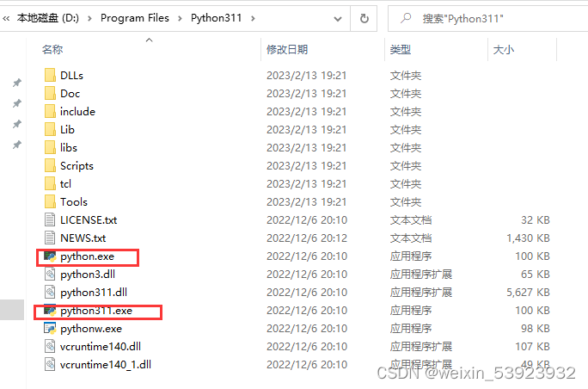Image resolution: width=588 pixels, height=389 pixels.
Task: Sort files by 类型 column
Action: 401,49
